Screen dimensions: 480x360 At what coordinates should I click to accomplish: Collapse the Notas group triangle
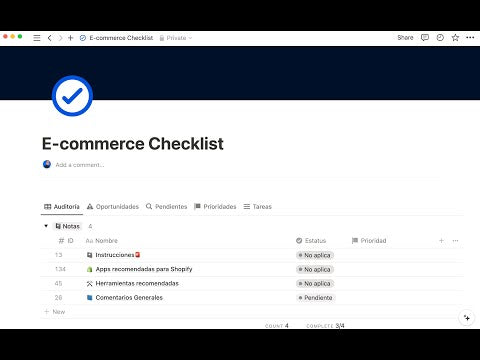pyautogui.click(x=46, y=226)
